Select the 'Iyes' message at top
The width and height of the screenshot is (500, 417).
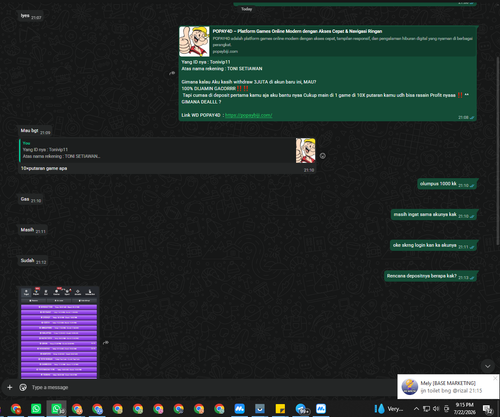coord(31,16)
